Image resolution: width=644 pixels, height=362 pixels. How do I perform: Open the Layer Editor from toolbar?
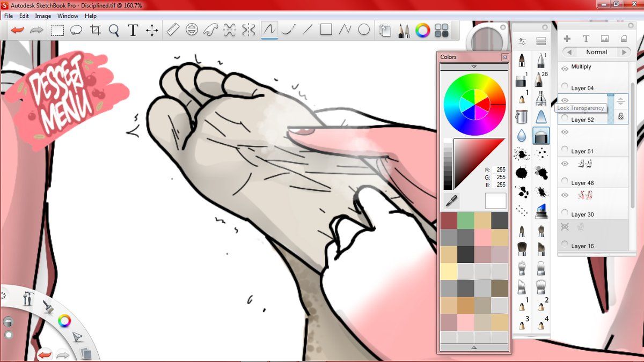(384, 31)
